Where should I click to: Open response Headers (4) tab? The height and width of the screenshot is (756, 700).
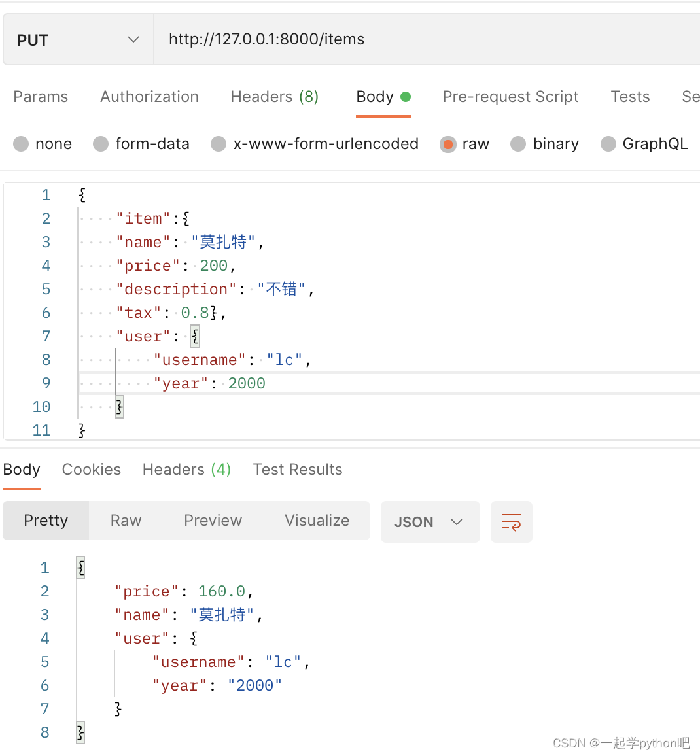pos(186,470)
